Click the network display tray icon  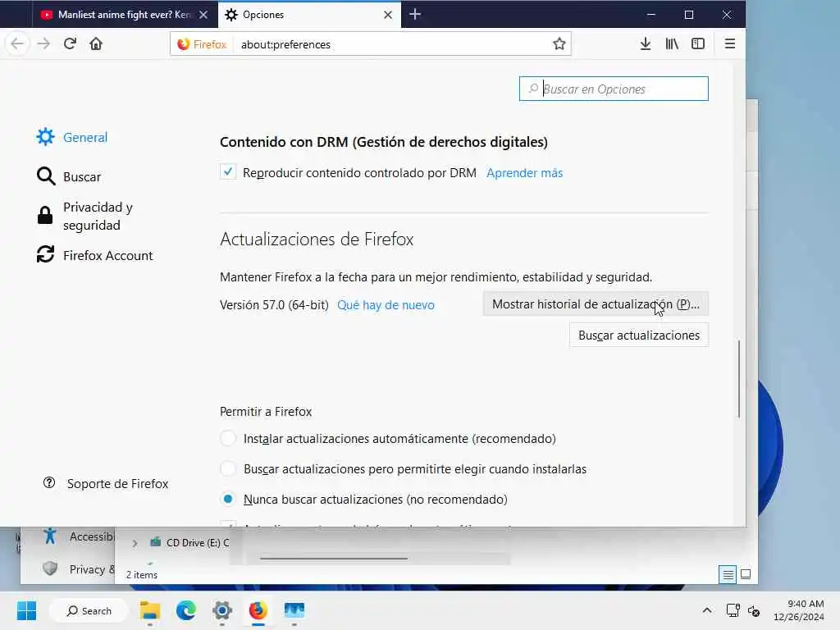[733, 610]
